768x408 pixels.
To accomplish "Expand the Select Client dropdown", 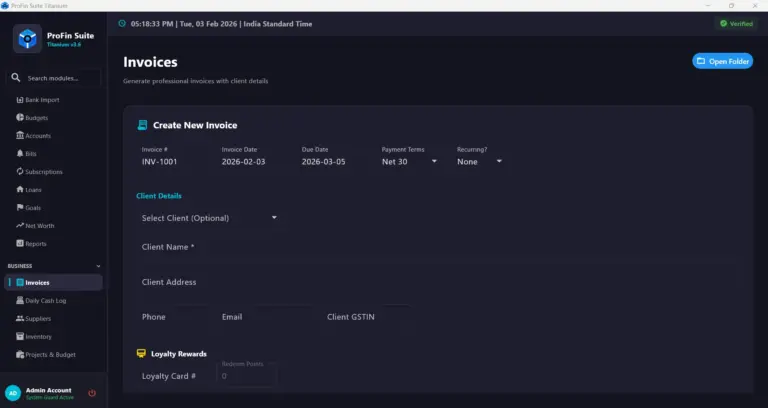I will 209,218.
